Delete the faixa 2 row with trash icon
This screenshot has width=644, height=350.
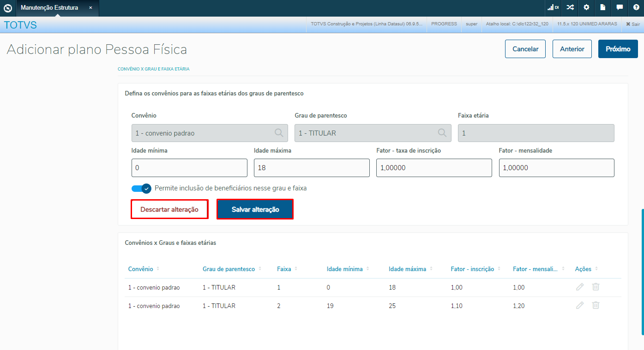[596, 305]
